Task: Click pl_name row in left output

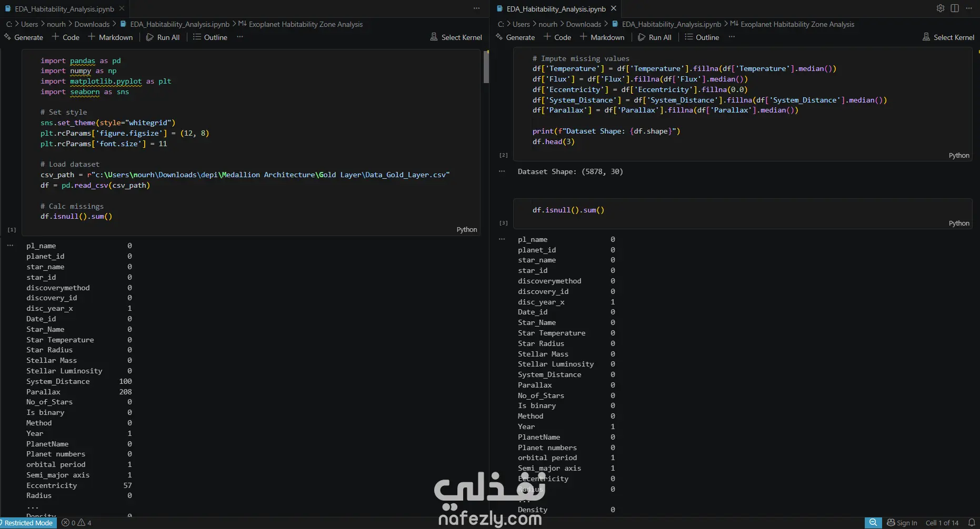Action: click(79, 246)
